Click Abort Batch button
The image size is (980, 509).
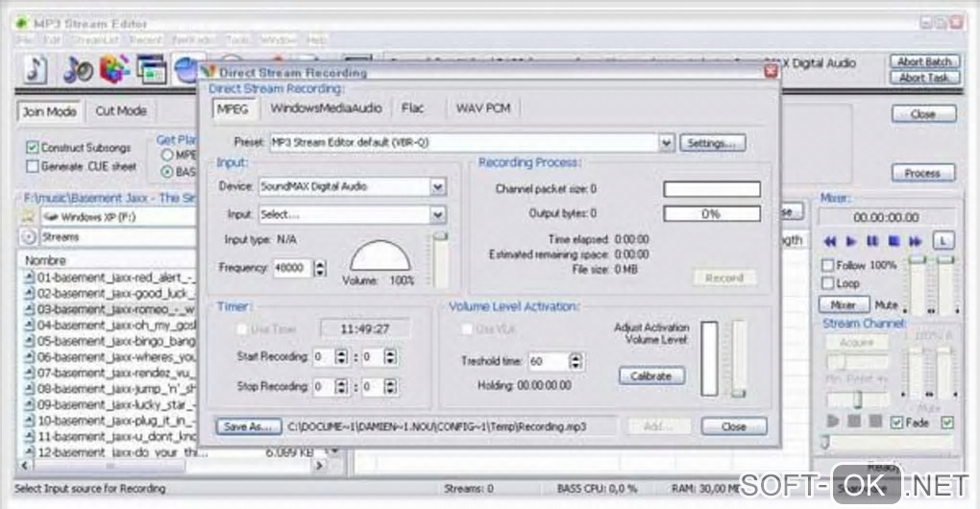(x=924, y=61)
